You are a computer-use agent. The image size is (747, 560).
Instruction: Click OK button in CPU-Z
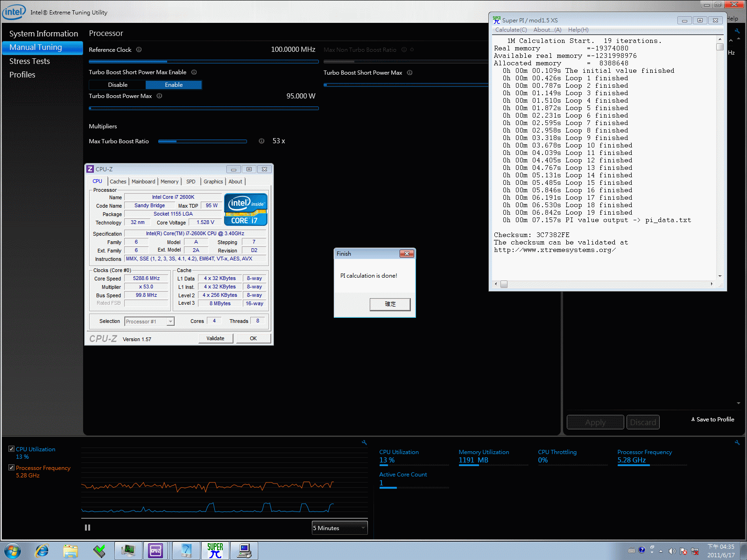tap(253, 338)
